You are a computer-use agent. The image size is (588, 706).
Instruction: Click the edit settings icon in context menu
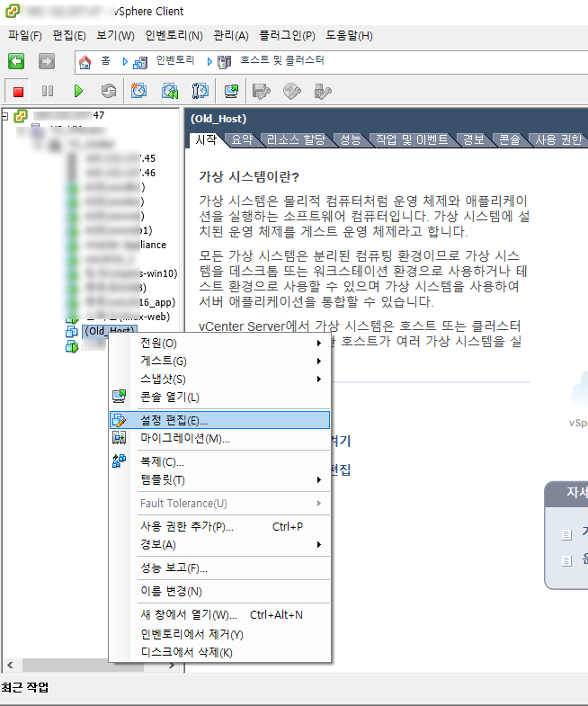click(120, 420)
